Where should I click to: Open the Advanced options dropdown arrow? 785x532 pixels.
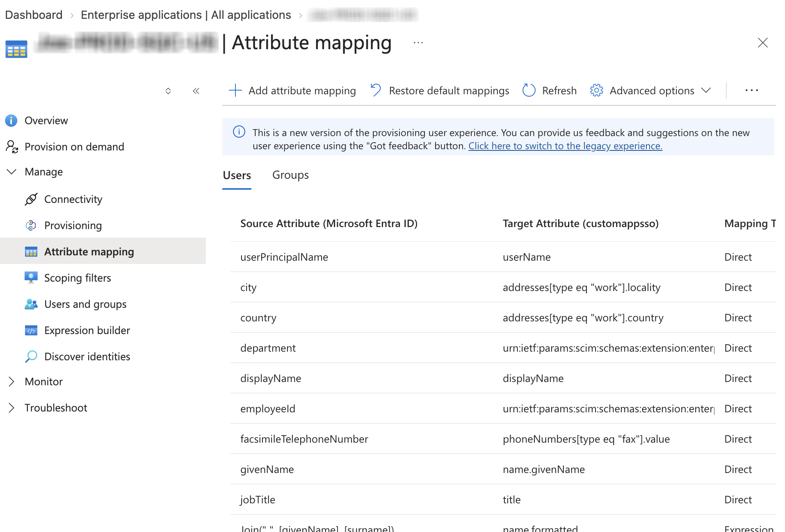coord(706,90)
